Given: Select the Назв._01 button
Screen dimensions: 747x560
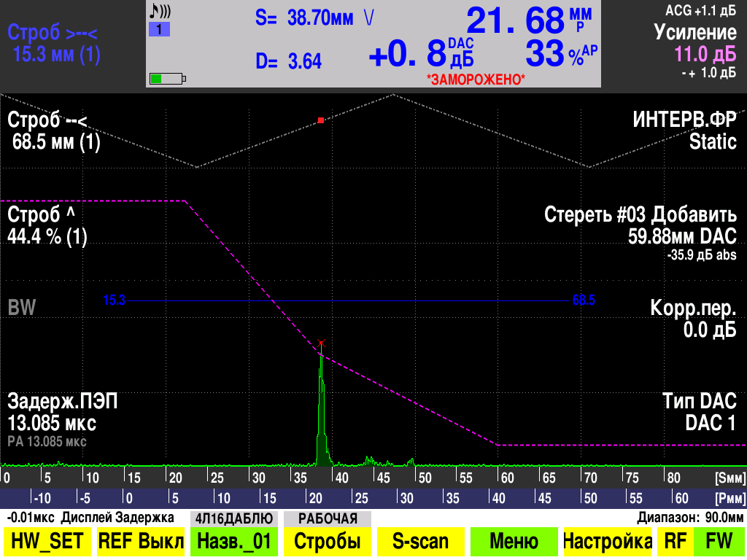Looking at the screenshot, I should pos(234,542).
